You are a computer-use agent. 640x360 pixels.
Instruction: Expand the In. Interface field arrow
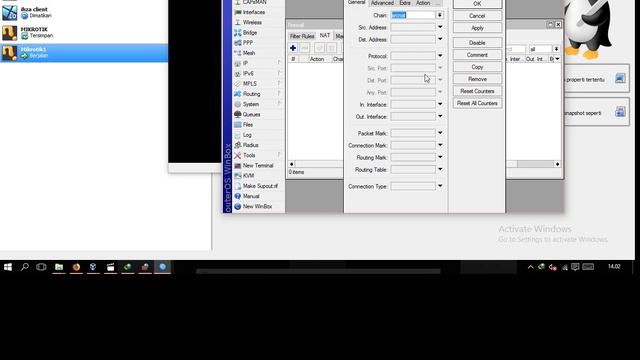point(440,104)
